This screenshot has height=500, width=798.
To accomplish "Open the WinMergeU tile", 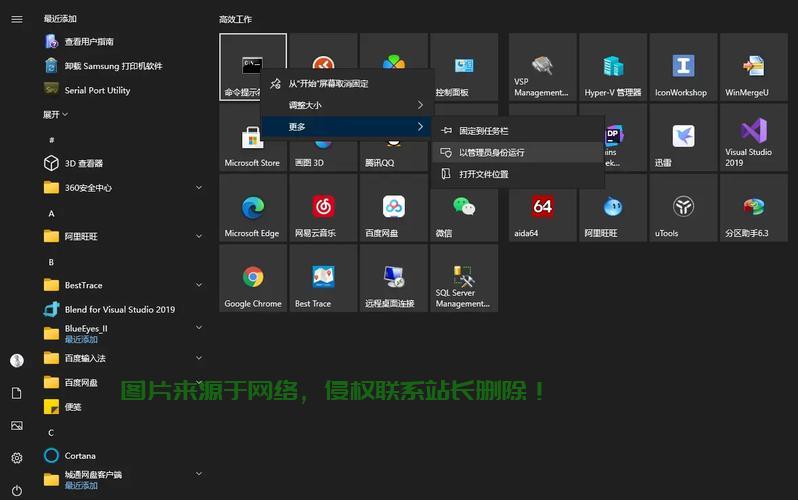I will point(753,67).
